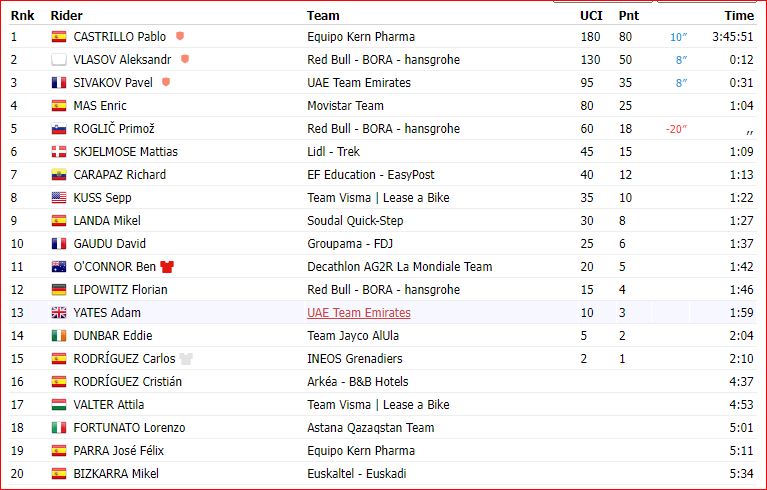
Task: Click the orange shield badge beside CASTRILLO Pablo
Action: [x=180, y=36]
